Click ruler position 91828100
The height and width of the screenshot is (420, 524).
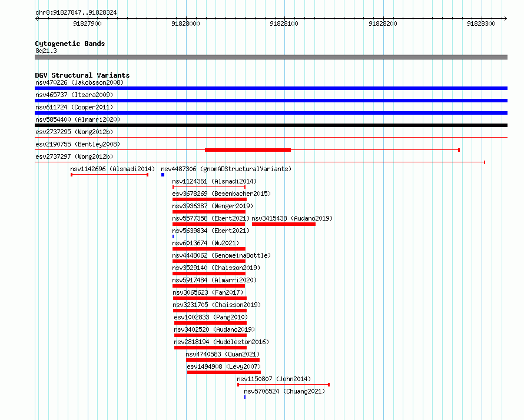(284, 24)
